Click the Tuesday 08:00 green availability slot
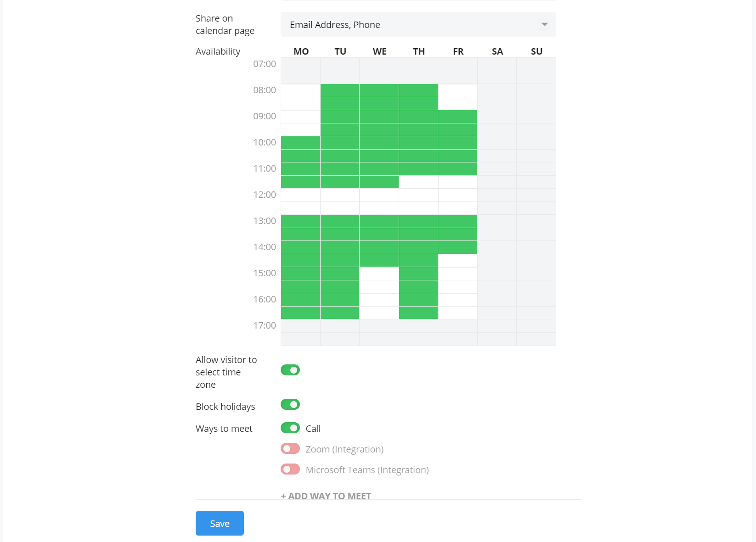 pos(340,90)
